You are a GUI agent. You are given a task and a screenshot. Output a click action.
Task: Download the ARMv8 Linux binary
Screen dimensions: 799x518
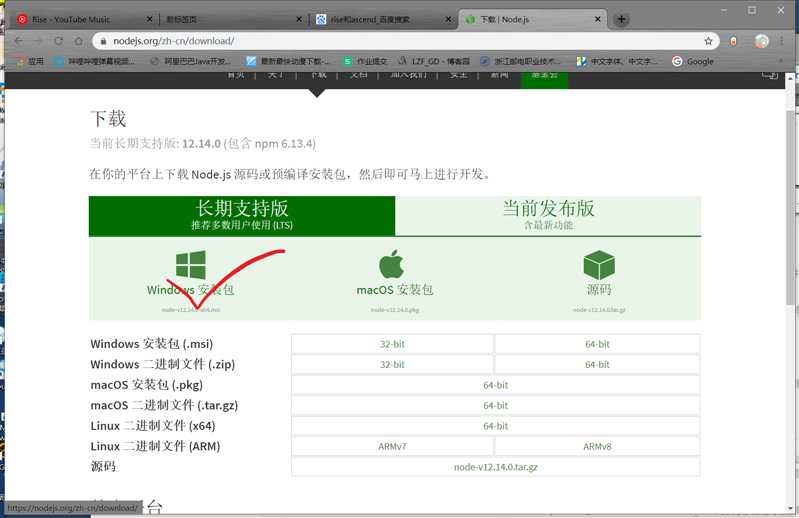click(x=597, y=446)
